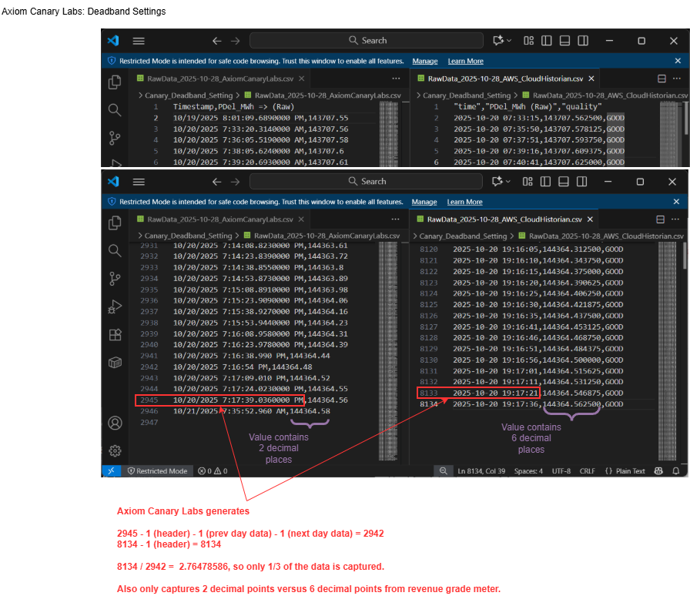Close AWS_CloudHistorian.csv tab in upper window
690x616 pixels.
(x=591, y=79)
